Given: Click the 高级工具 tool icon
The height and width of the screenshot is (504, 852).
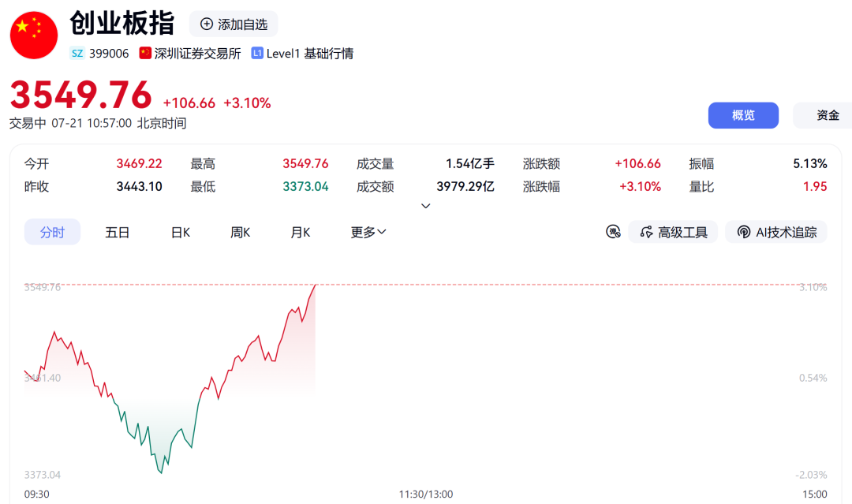Looking at the screenshot, I should [x=647, y=232].
